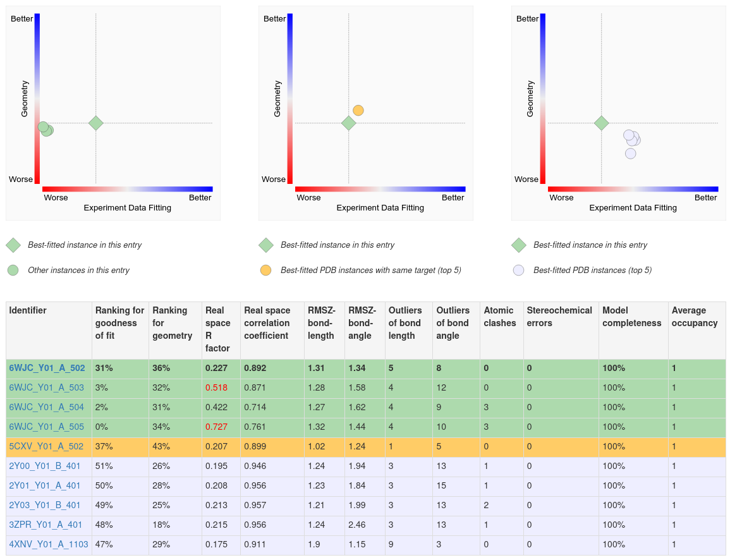Open the 6WJC_Y01_A_504 identifier link
The image size is (730, 560).
(x=46, y=407)
